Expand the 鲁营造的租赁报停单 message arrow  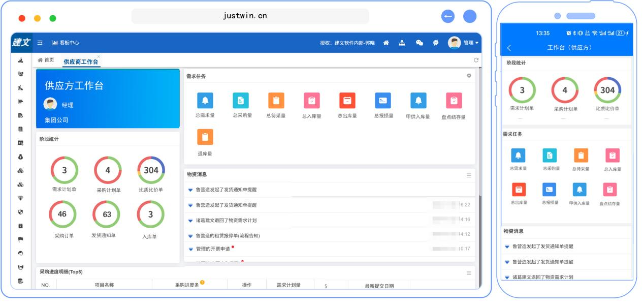[x=190, y=236]
